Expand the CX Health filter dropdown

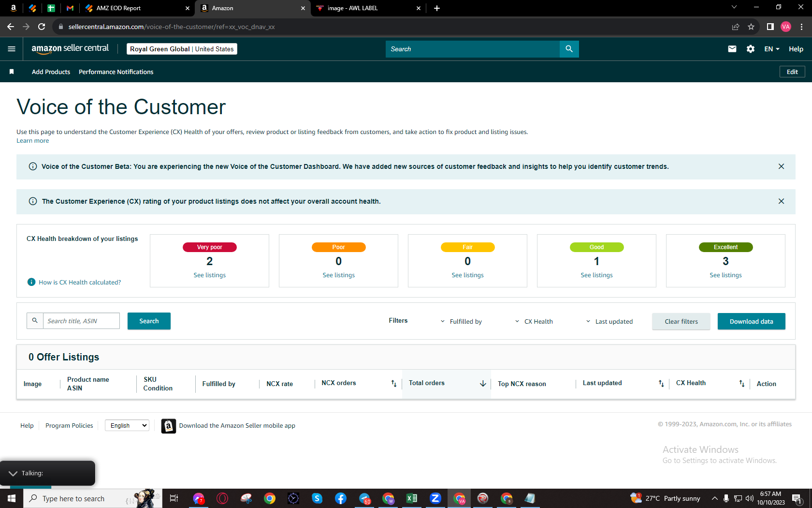coord(534,321)
